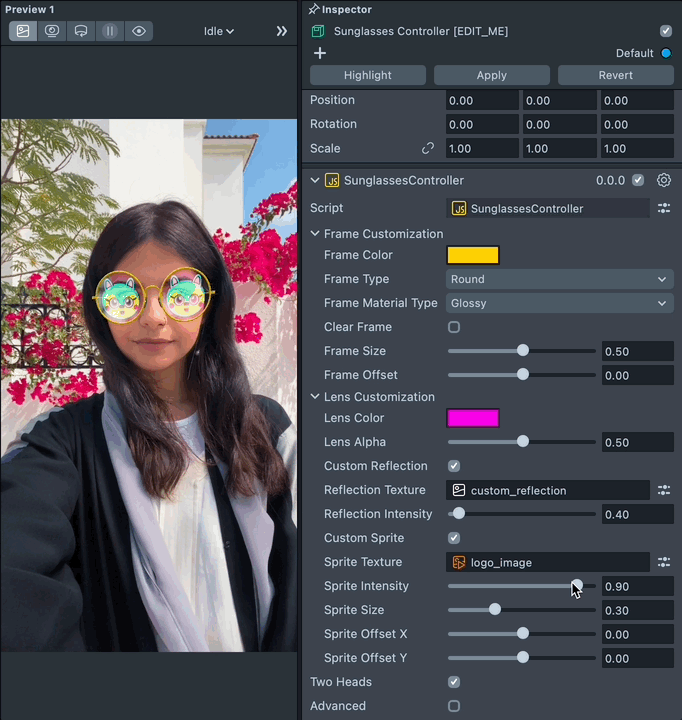Image resolution: width=682 pixels, height=720 pixels.
Task: Click the Apply button
Action: coord(491,75)
